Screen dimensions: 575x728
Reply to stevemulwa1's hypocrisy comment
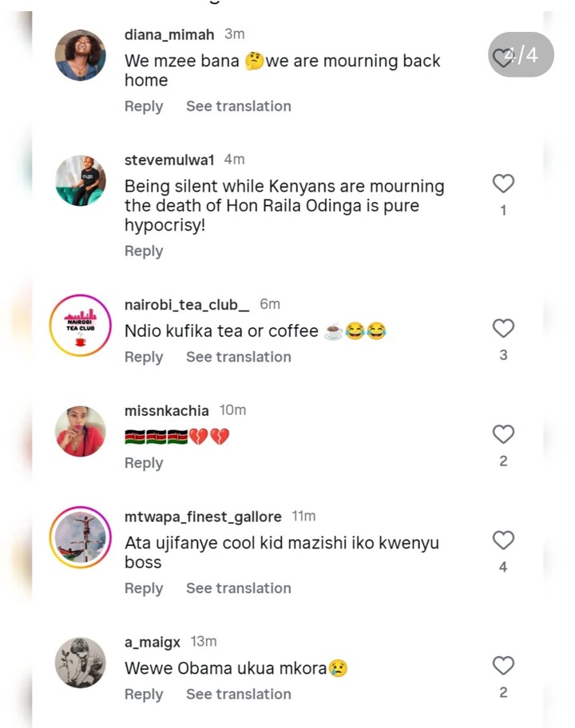coord(144,251)
